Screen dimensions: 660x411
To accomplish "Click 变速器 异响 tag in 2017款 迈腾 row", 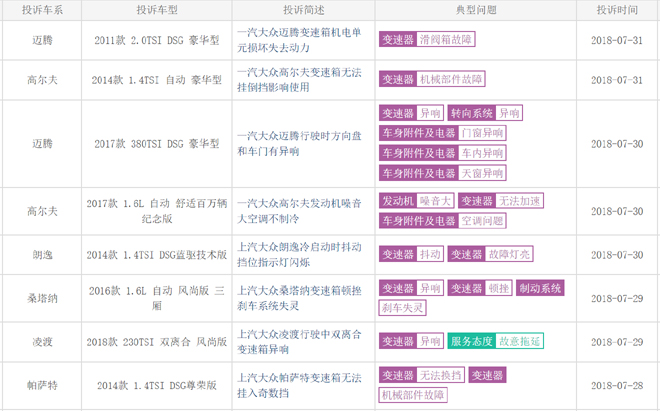I will click(x=411, y=113).
